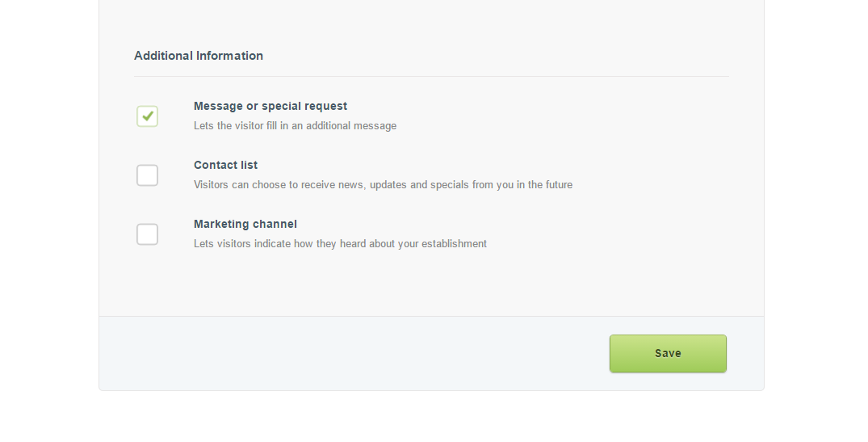This screenshot has width=868, height=442.
Task: Click the description about how visitors heard
Action: coord(340,244)
